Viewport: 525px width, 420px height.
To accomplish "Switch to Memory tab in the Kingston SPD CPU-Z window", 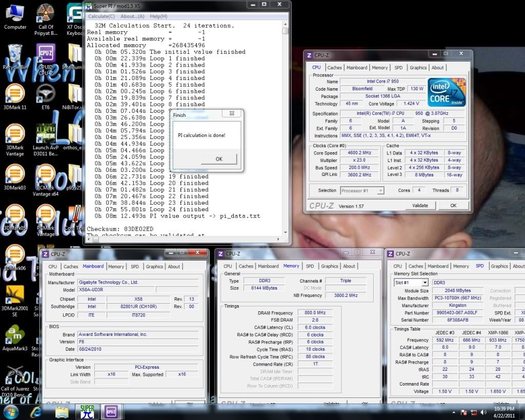I will tap(461, 266).
